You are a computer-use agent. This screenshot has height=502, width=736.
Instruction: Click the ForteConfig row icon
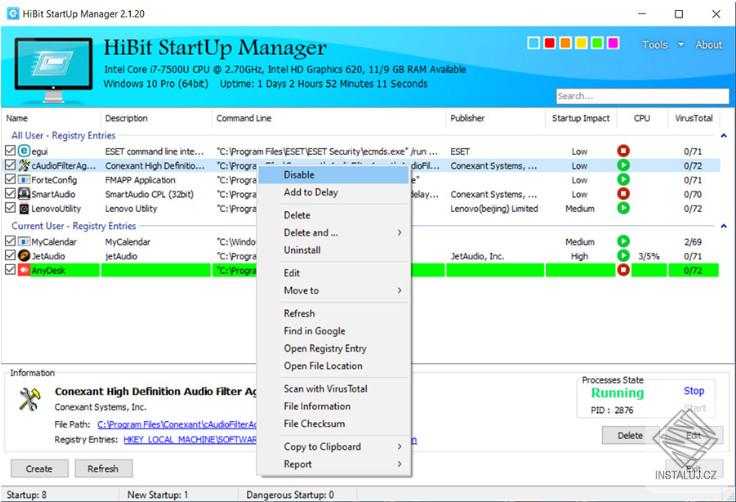point(24,180)
